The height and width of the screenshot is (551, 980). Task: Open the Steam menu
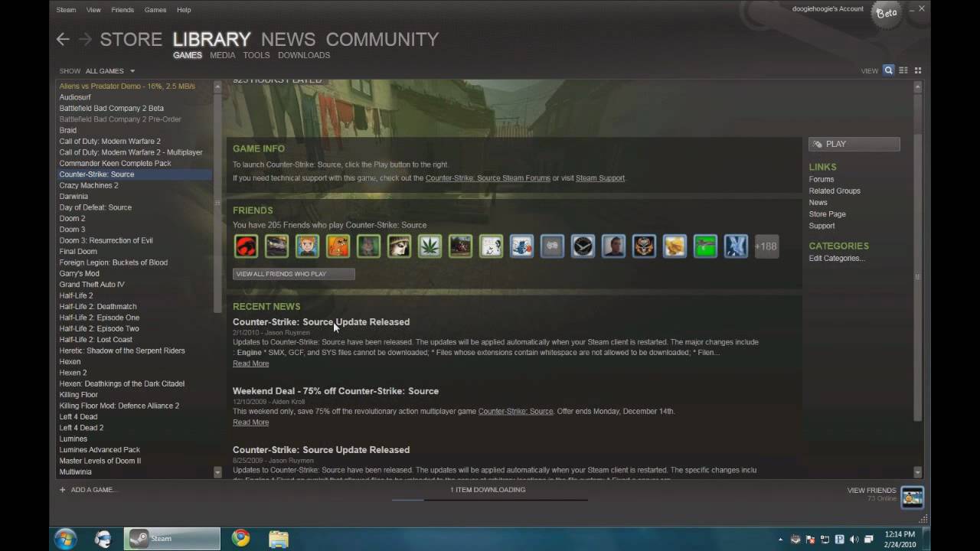pyautogui.click(x=66, y=10)
